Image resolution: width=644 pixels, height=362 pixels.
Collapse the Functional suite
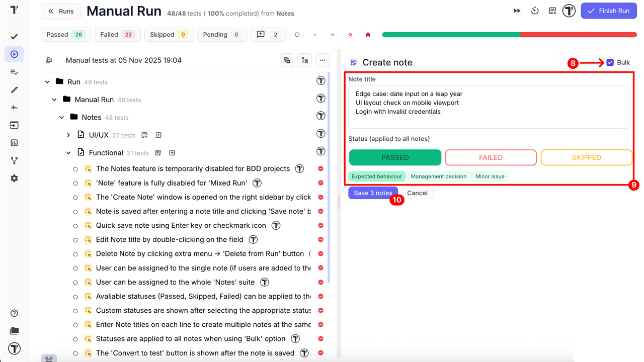tap(68, 152)
